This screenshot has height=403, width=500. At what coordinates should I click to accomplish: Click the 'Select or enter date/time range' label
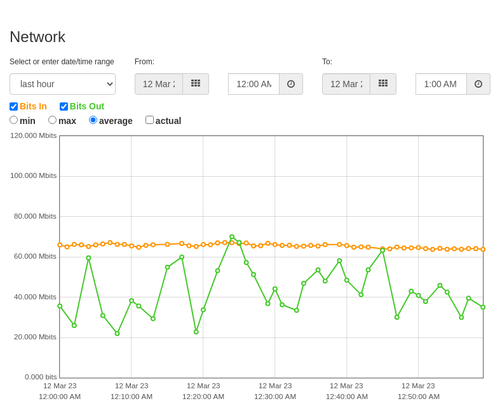click(62, 62)
